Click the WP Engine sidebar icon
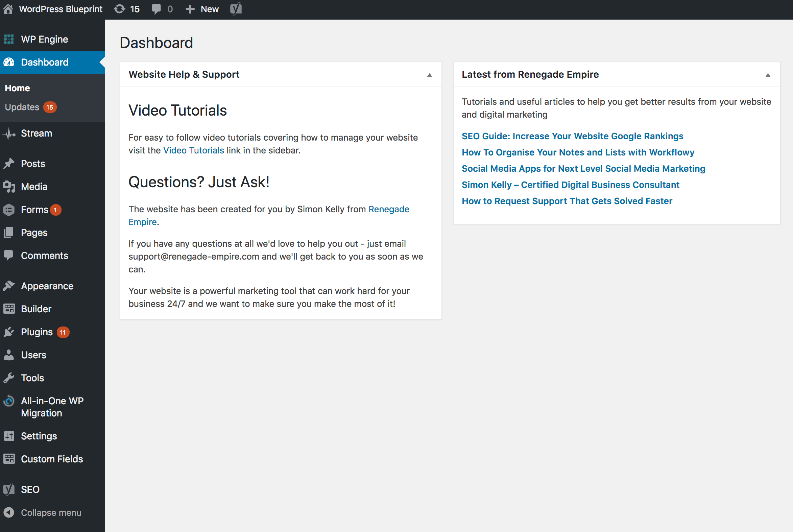The width and height of the screenshot is (793, 532). pyautogui.click(x=9, y=39)
